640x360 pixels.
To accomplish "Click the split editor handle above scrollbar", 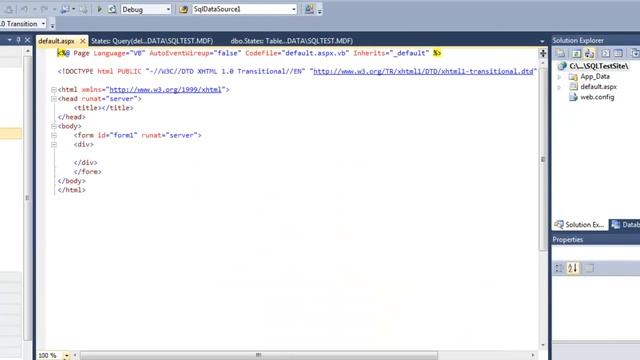I will (543, 53).
